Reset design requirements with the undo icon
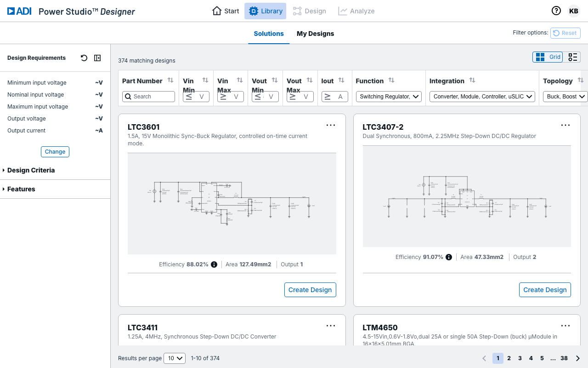The image size is (588, 368). pyautogui.click(x=84, y=58)
